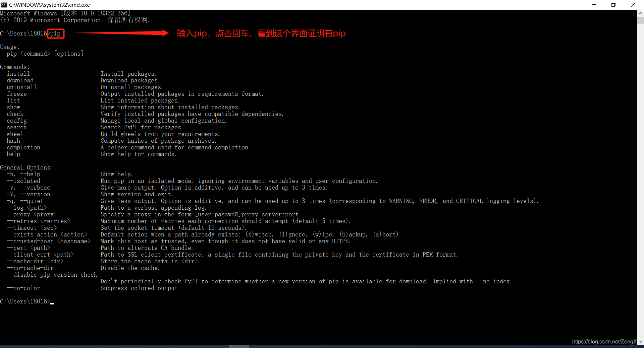Click the title bar text C:\WINDOWS\system32\cmd.exe
644x348 pixels.
tap(49, 5)
